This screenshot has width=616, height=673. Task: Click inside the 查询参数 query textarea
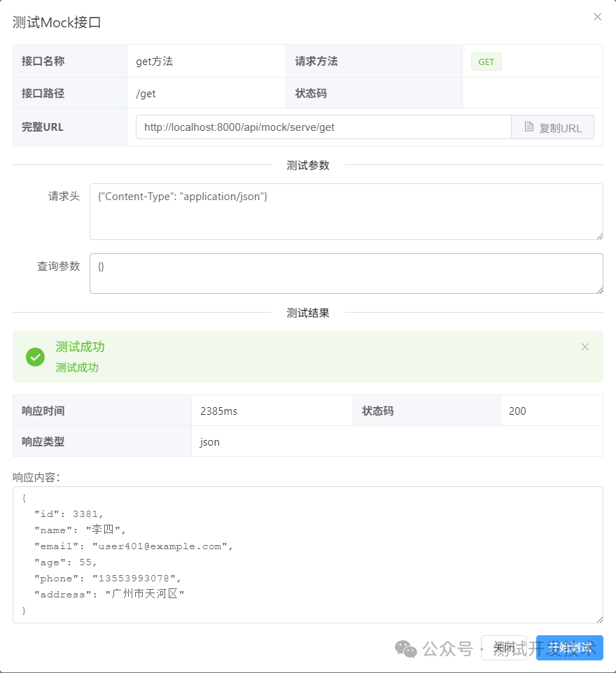(x=346, y=273)
